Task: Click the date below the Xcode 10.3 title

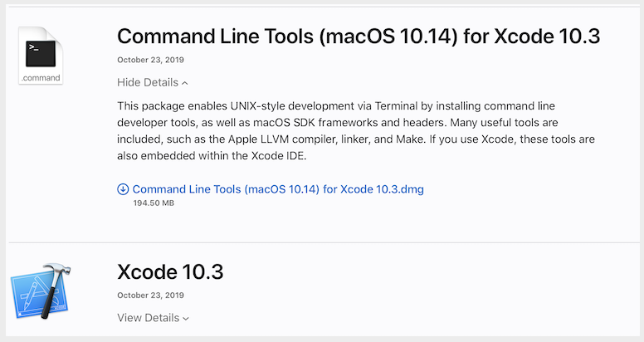Action: pyautogui.click(x=150, y=296)
